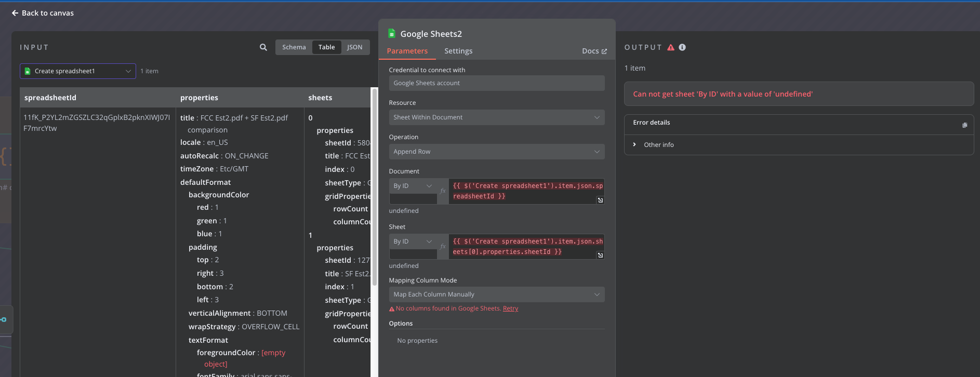
Task: Go back to canvas
Action: [x=43, y=13]
